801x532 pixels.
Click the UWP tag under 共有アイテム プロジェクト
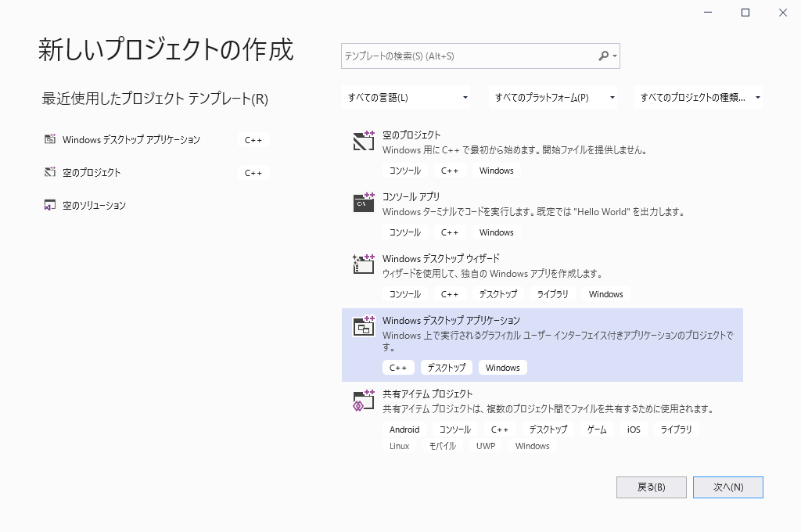pyautogui.click(x=486, y=446)
